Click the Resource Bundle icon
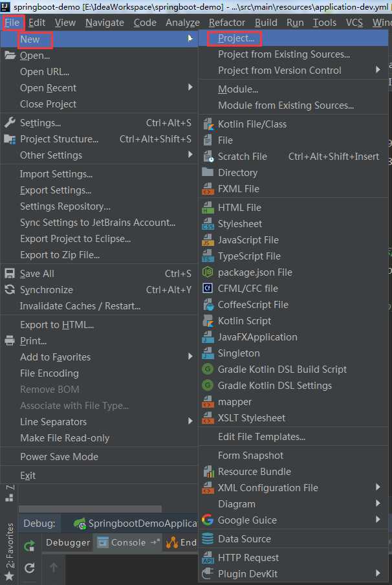The image size is (392, 585). [x=208, y=472]
